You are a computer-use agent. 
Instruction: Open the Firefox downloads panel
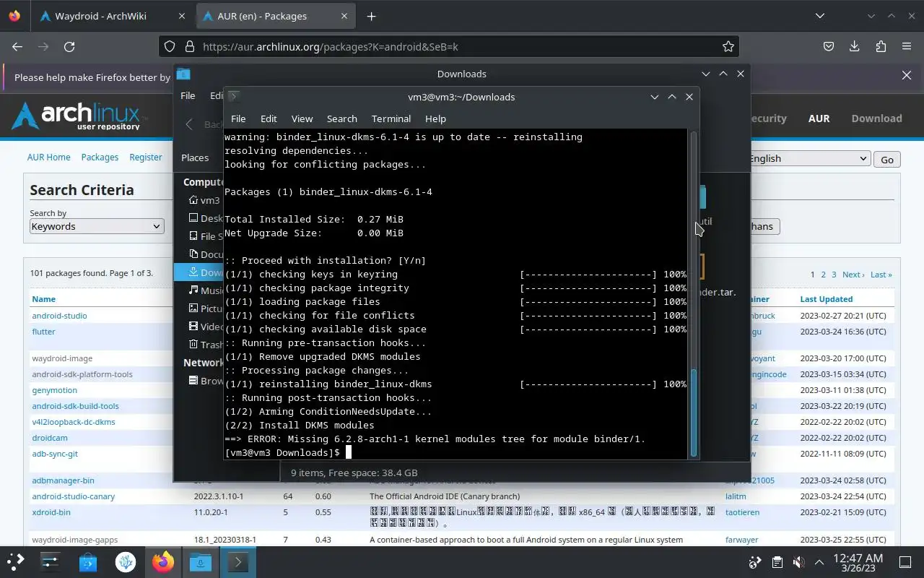[855, 46]
